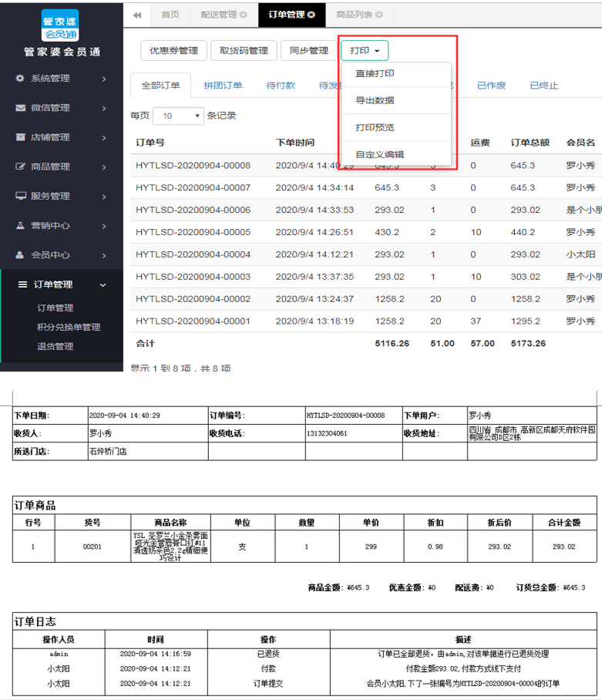Sort by the 订单总额 column header

click(530, 143)
